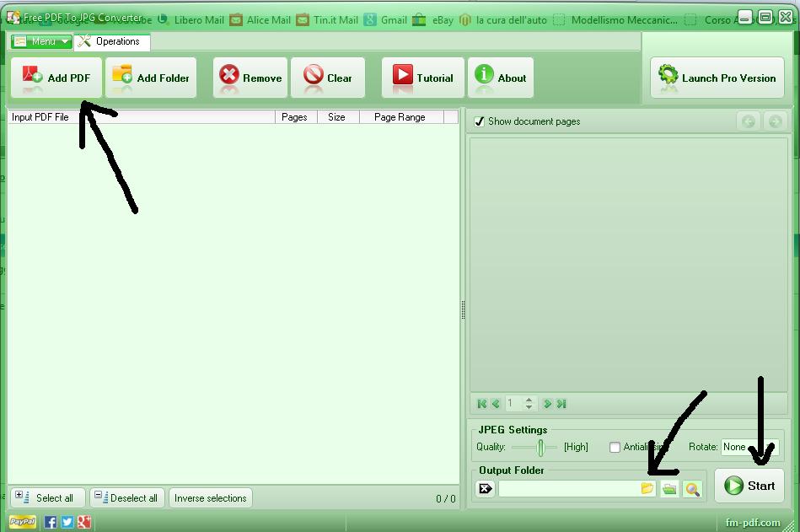Click the Add Folder button
This screenshot has width=800, height=532.
(151, 78)
